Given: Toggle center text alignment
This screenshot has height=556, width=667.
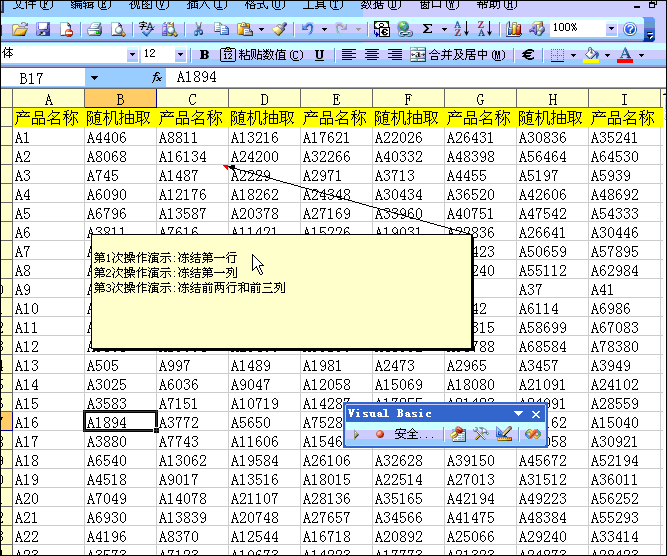Looking at the screenshot, I should point(372,54).
